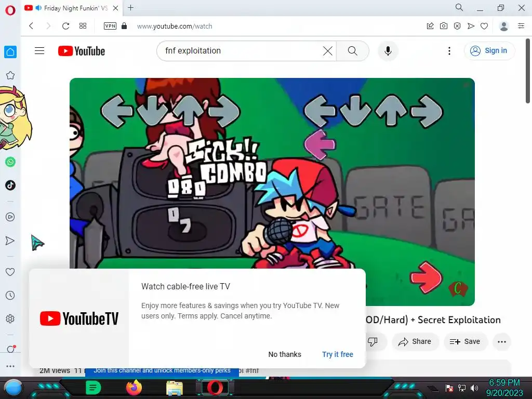This screenshot has width=532, height=399.
Task: Open the Opera menu logo
Action: [x=10, y=10]
